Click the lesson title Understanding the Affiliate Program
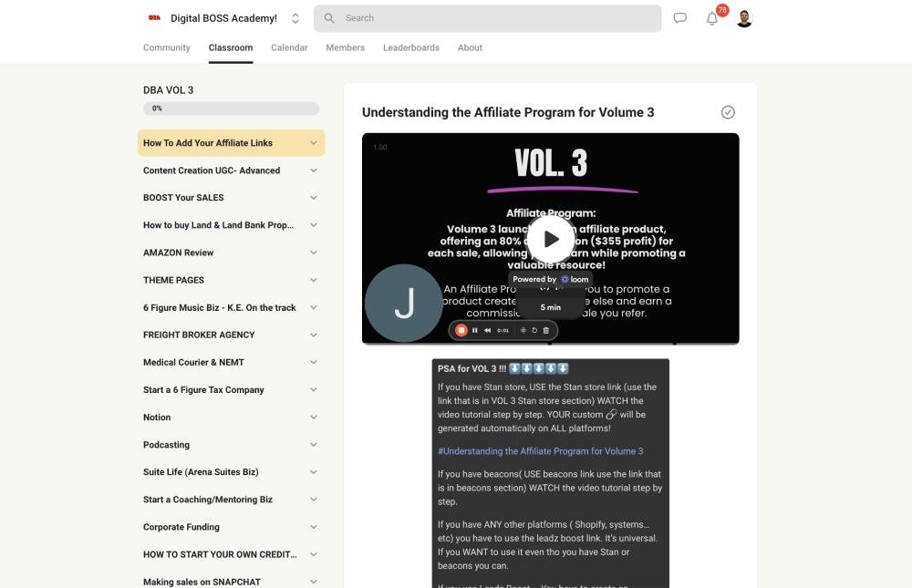The image size is (912, 588). click(508, 112)
